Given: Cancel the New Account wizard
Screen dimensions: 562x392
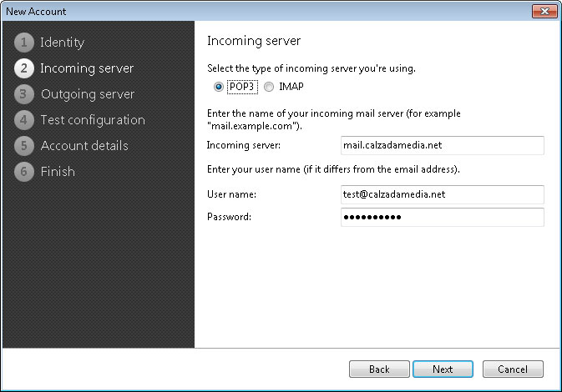Looking at the screenshot, I should (x=513, y=369).
